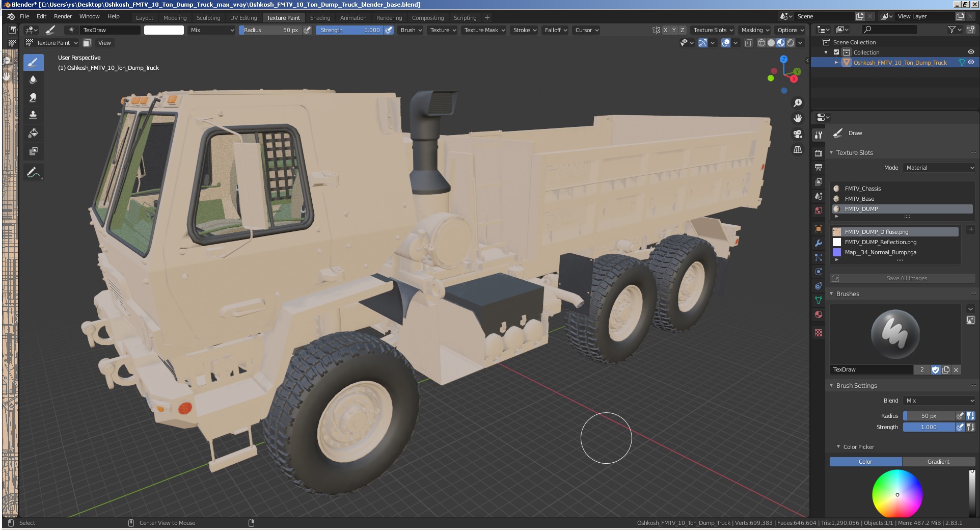Toggle Y axis symmetry

click(674, 30)
